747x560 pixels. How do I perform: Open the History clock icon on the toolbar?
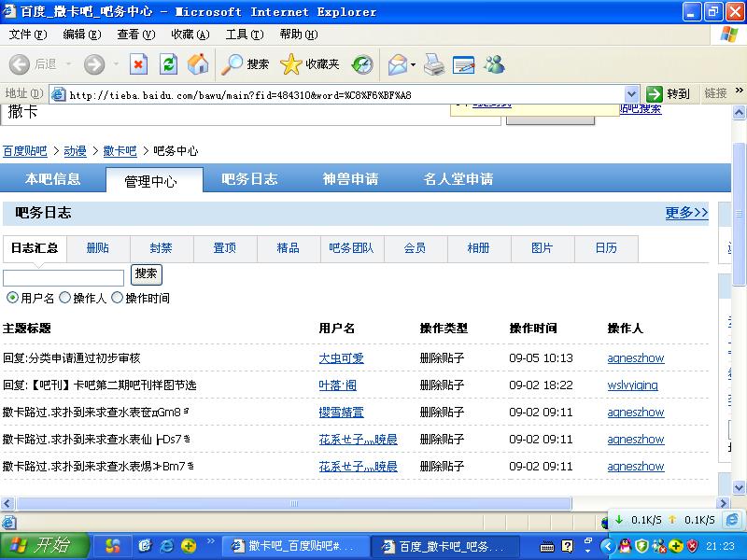pos(362,64)
